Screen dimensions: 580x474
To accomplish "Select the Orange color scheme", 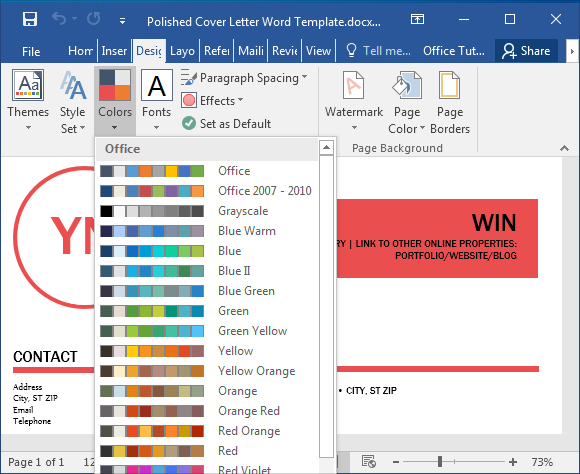I will (206, 391).
